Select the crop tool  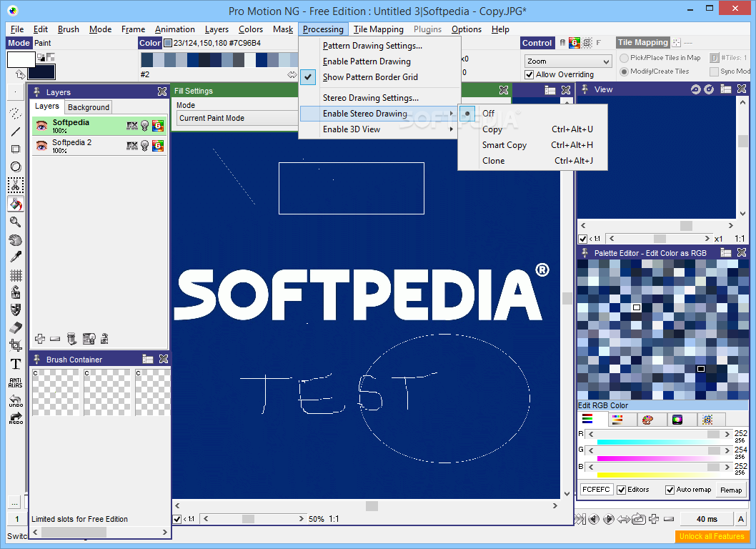coord(16,345)
